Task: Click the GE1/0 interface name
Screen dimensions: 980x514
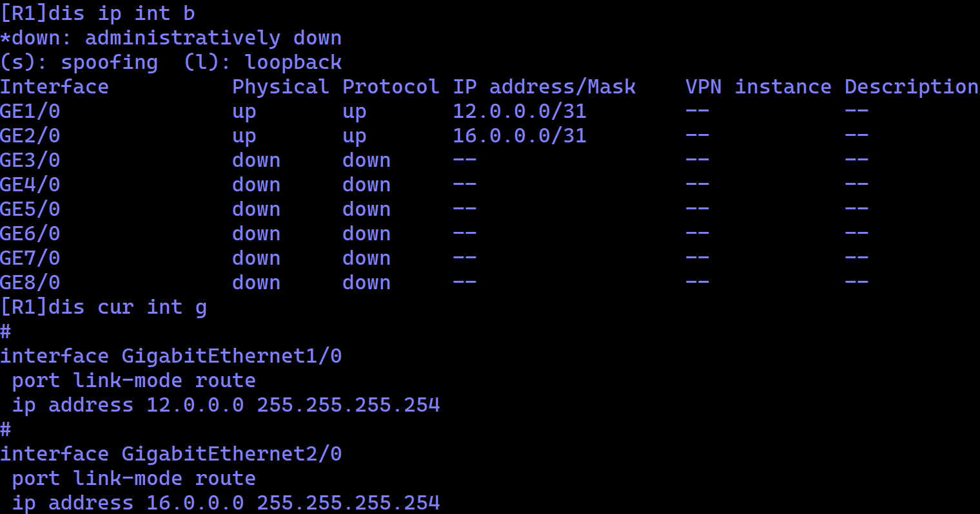Action: click(x=30, y=111)
